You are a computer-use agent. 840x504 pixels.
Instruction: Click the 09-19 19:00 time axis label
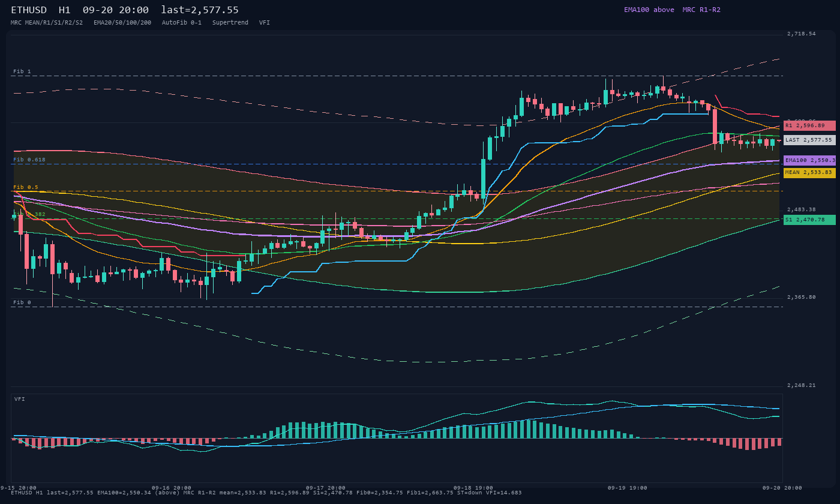pyautogui.click(x=628, y=488)
